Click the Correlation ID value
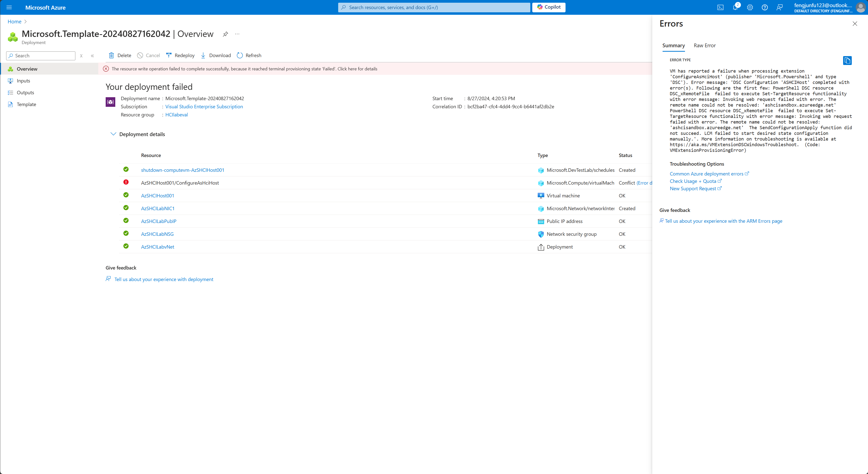The image size is (868, 474). (x=511, y=107)
